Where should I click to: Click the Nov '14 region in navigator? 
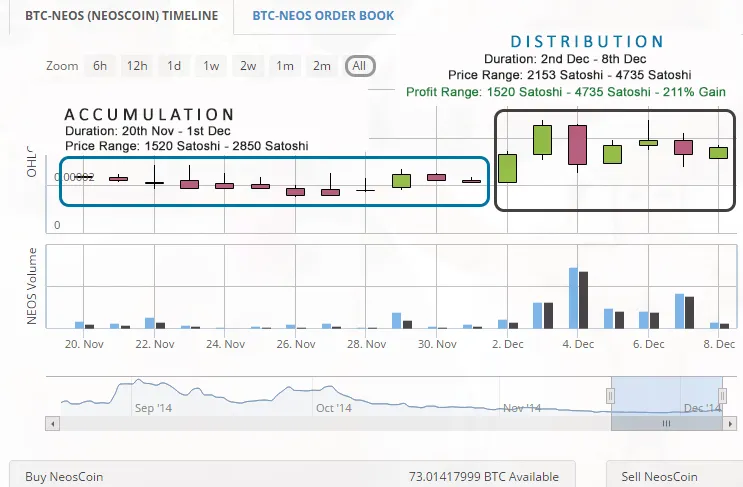coord(522,408)
